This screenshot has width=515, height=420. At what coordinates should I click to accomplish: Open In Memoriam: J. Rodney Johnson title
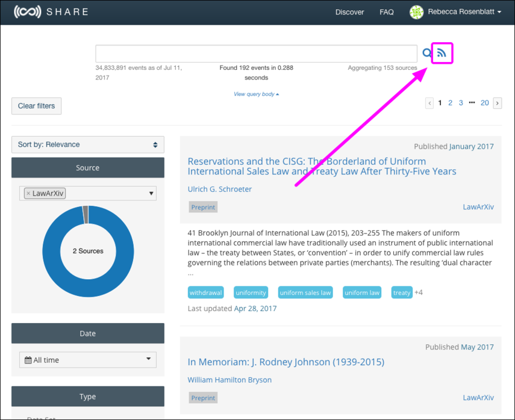tap(286, 362)
